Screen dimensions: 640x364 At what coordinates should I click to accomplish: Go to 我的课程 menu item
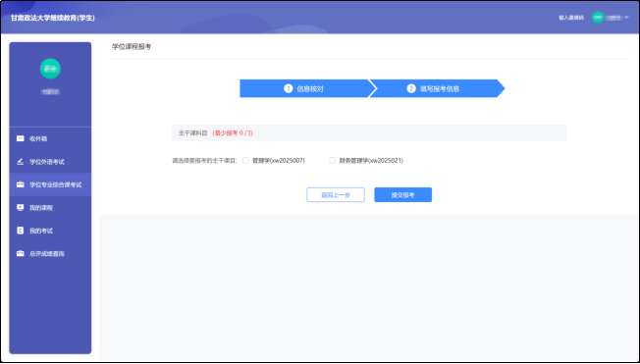coord(50,208)
